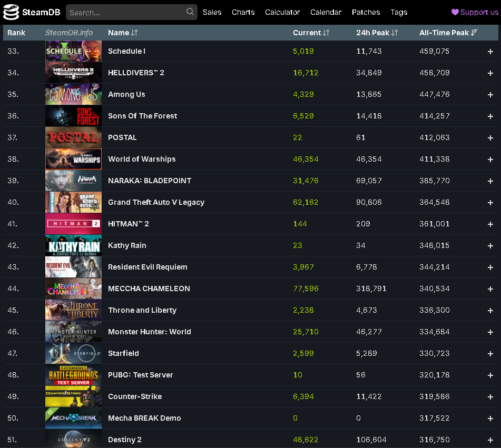Click the Support us heart icon

click(455, 12)
